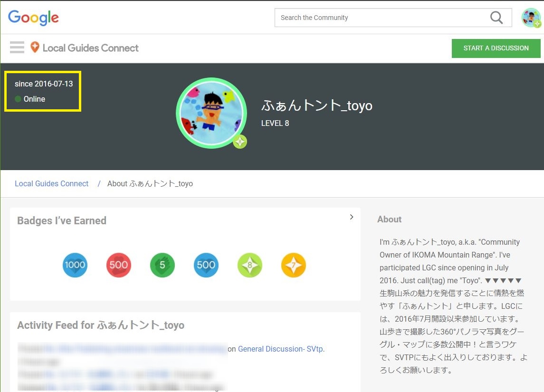Viewport: 544px width, 392px height.
Task: Click the Activity Feed heading
Action: point(101,325)
